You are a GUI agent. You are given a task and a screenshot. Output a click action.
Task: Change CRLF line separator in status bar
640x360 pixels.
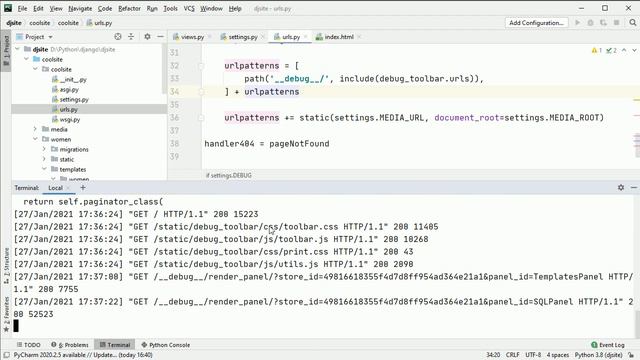[513, 355]
